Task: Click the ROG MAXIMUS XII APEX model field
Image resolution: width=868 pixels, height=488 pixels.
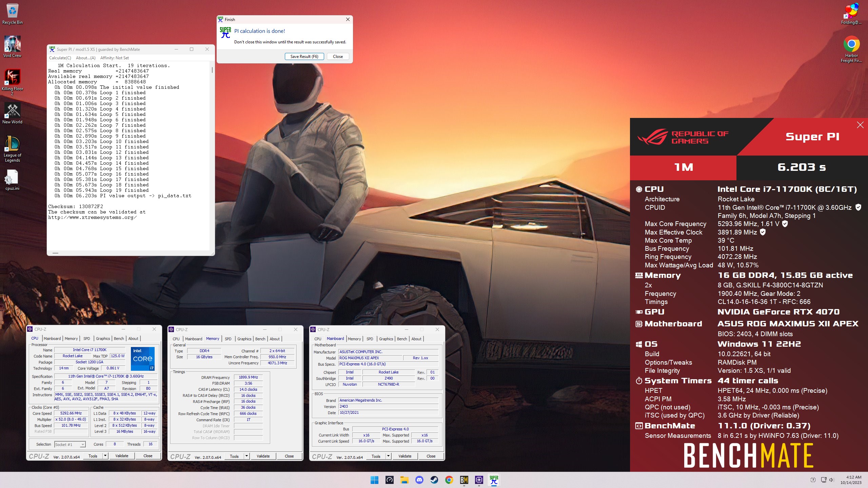Action: [x=370, y=358]
